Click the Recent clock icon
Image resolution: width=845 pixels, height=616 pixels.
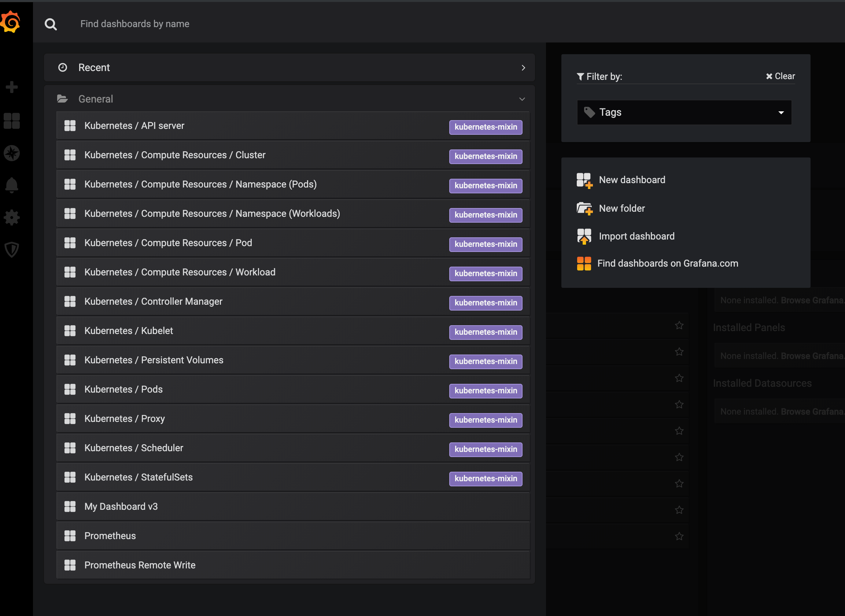63,67
